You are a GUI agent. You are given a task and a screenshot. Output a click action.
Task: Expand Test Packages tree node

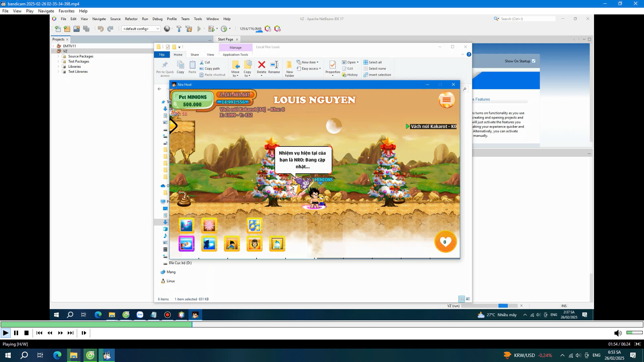58,61
